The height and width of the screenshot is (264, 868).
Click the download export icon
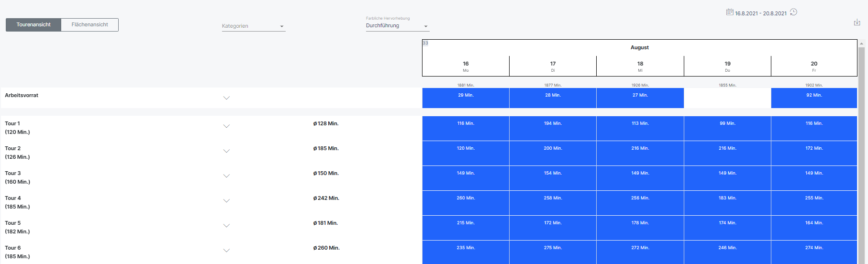[x=857, y=22]
